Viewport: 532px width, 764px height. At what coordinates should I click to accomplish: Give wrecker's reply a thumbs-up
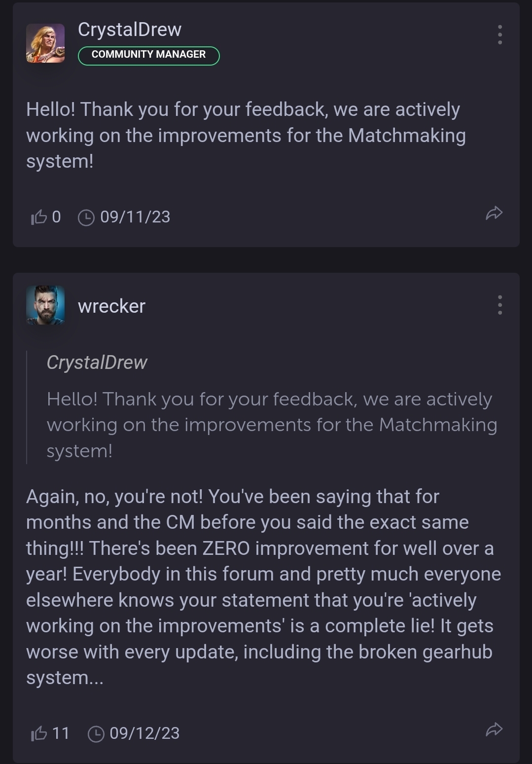(38, 733)
